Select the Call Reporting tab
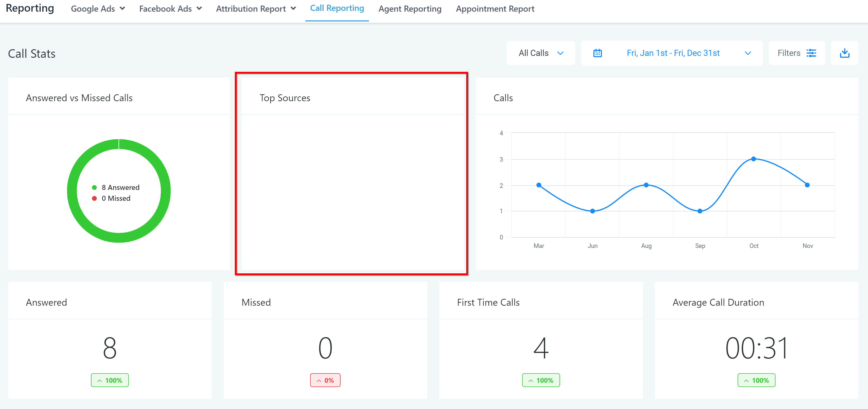868x409 pixels. click(x=337, y=8)
